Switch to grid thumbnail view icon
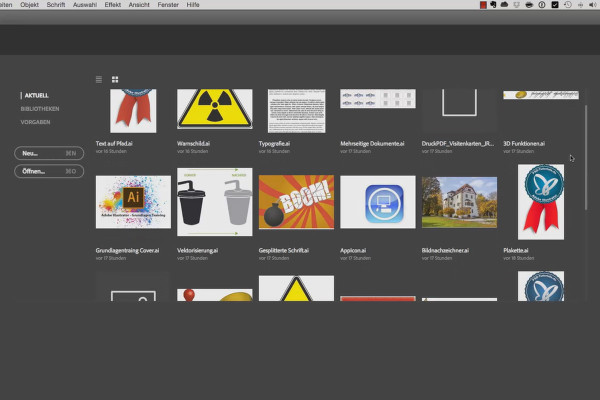The image size is (600, 400). (x=115, y=80)
